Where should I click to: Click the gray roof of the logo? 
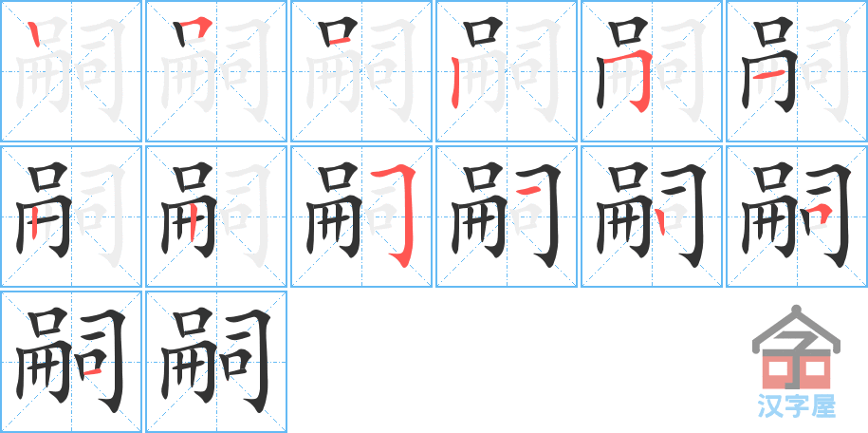pos(796,328)
